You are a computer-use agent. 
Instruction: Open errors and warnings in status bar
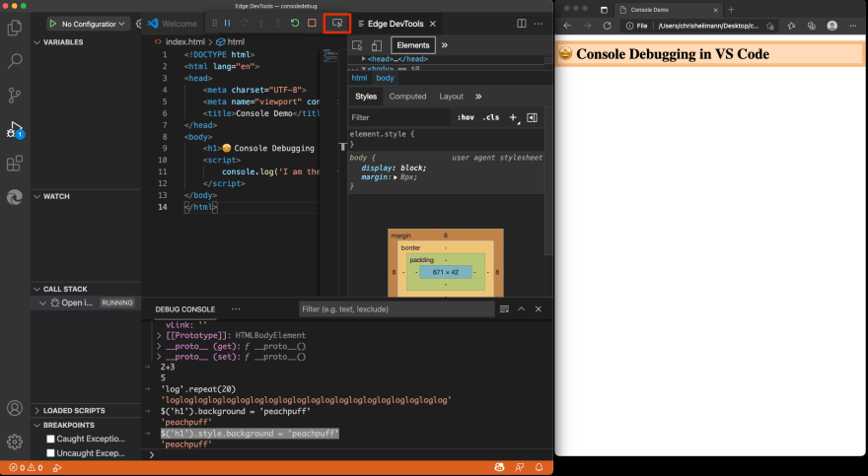coord(26,468)
